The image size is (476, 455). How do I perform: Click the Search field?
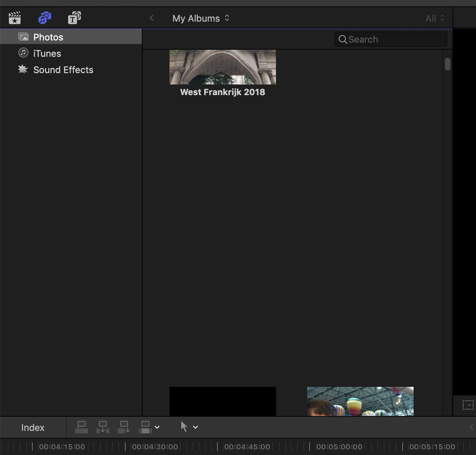tap(391, 39)
